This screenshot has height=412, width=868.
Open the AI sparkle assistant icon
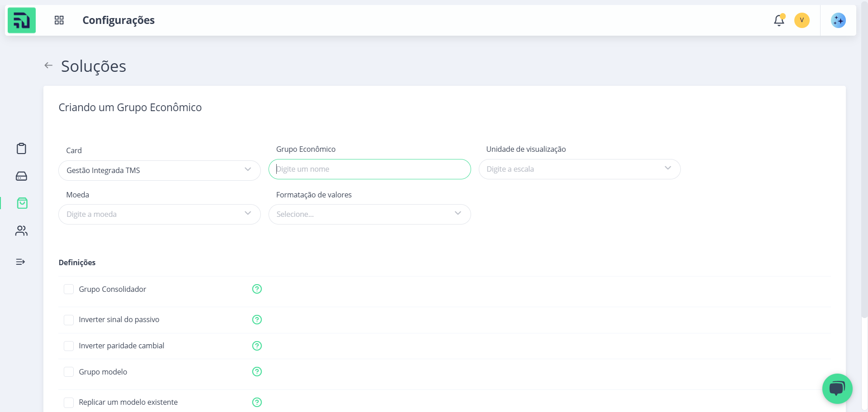coord(838,20)
